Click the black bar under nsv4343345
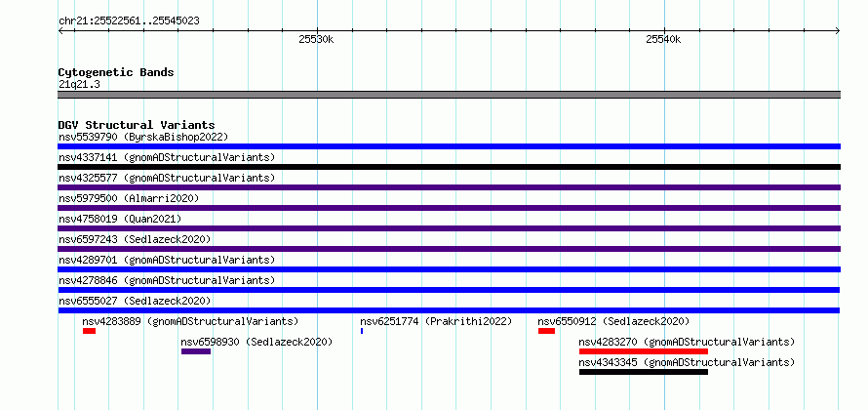Viewport: 868px width, 410px height. (x=644, y=372)
